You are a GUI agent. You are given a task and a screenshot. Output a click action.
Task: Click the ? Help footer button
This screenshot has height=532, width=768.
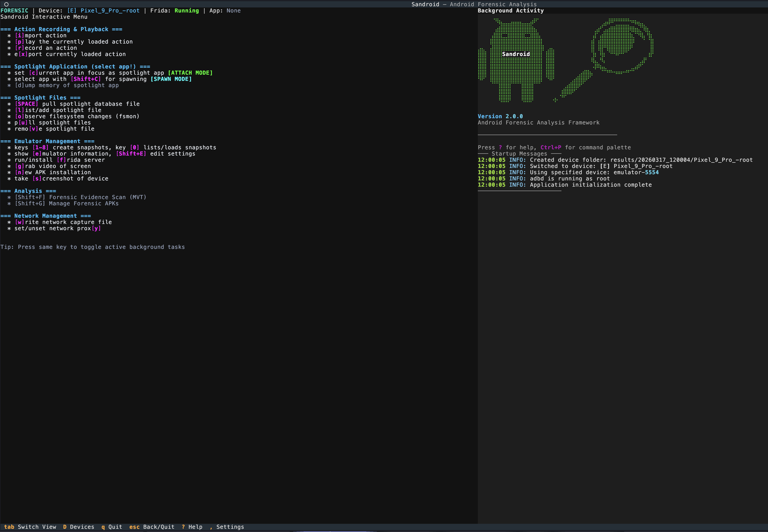tap(192, 527)
